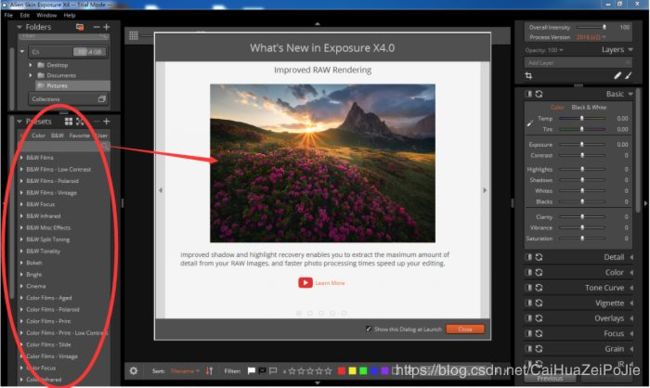Switch Presets to grid thumbnail view

coord(68,121)
